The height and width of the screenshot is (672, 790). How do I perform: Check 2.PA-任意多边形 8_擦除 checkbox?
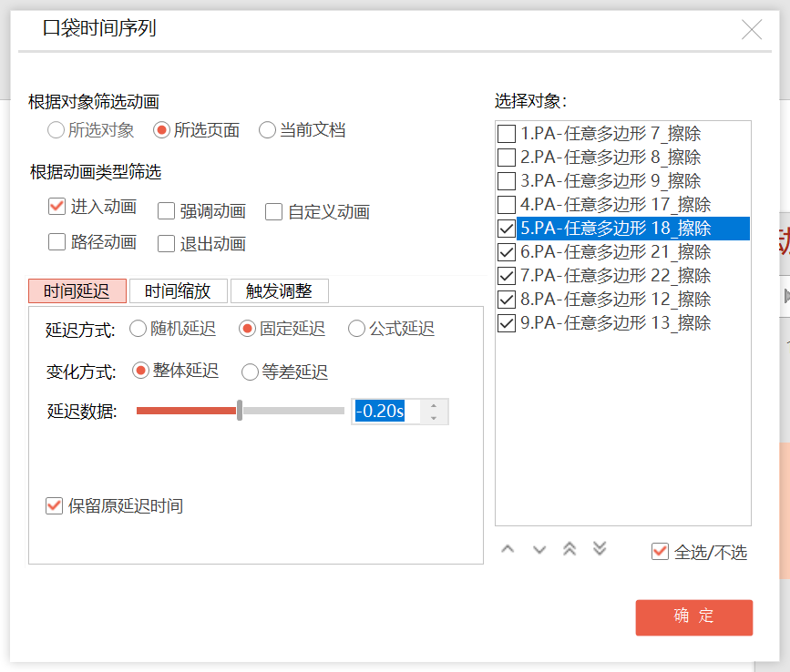click(x=507, y=158)
